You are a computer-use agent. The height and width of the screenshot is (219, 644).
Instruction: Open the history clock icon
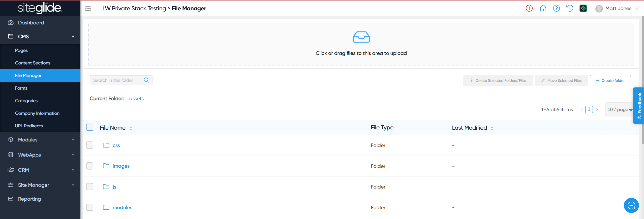570,8
